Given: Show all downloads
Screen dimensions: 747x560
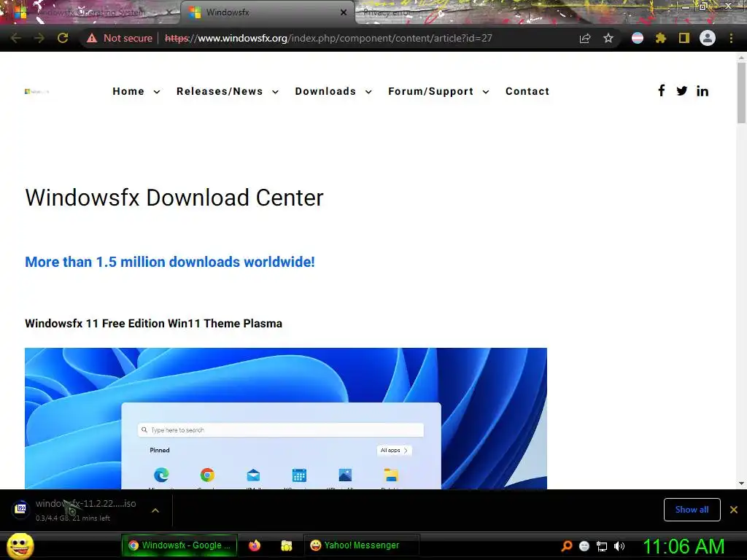Looking at the screenshot, I should pos(692,510).
